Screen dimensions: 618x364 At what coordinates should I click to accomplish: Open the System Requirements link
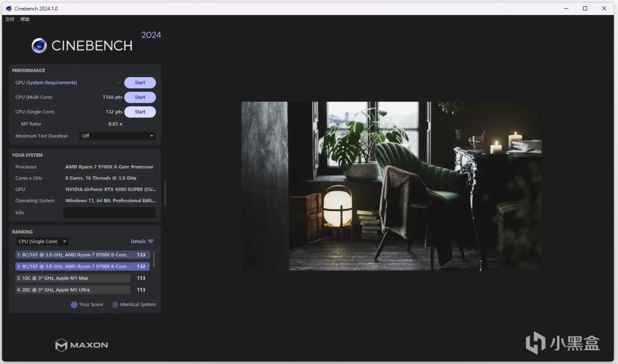pos(52,83)
